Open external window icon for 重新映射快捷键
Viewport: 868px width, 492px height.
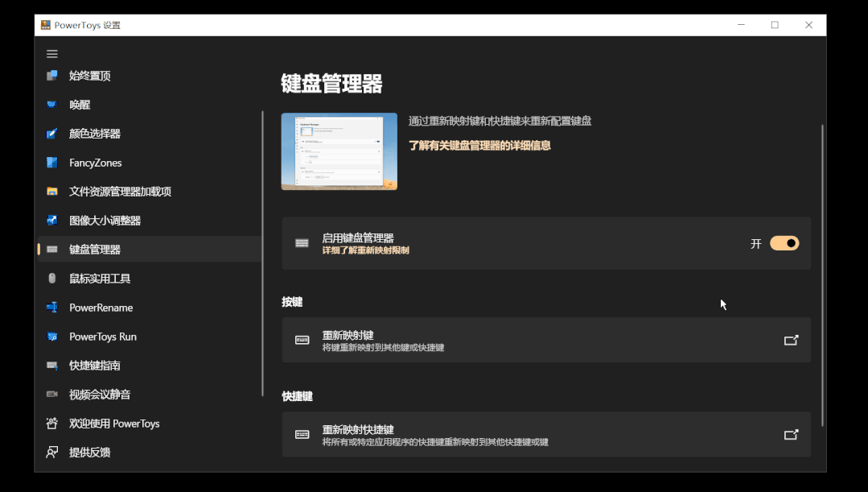click(x=791, y=434)
